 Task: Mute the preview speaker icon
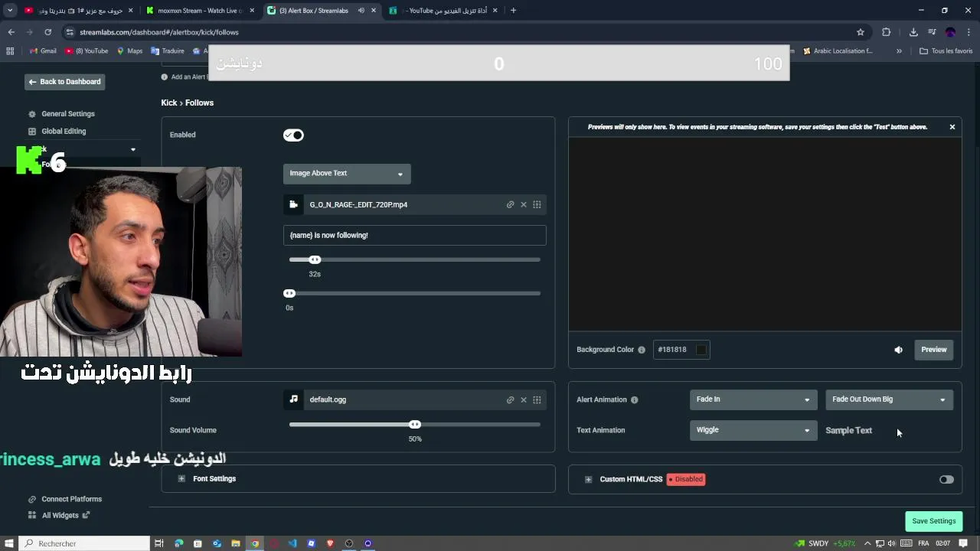click(x=898, y=350)
